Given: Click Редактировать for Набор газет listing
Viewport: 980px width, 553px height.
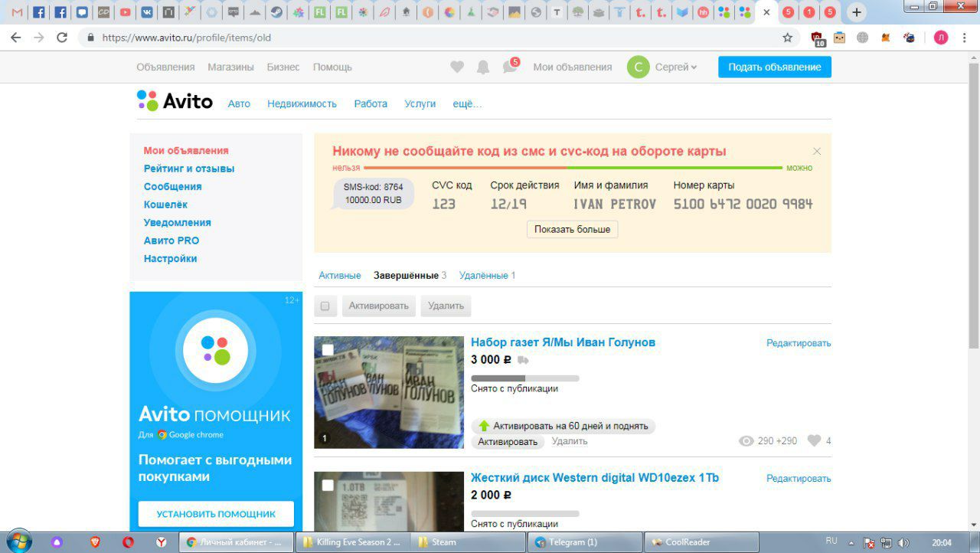Looking at the screenshot, I should pos(799,343).
